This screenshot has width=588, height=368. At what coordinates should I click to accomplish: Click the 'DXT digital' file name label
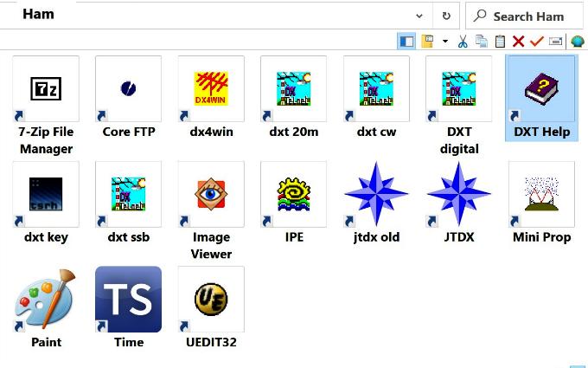click(x=459, y=140)
